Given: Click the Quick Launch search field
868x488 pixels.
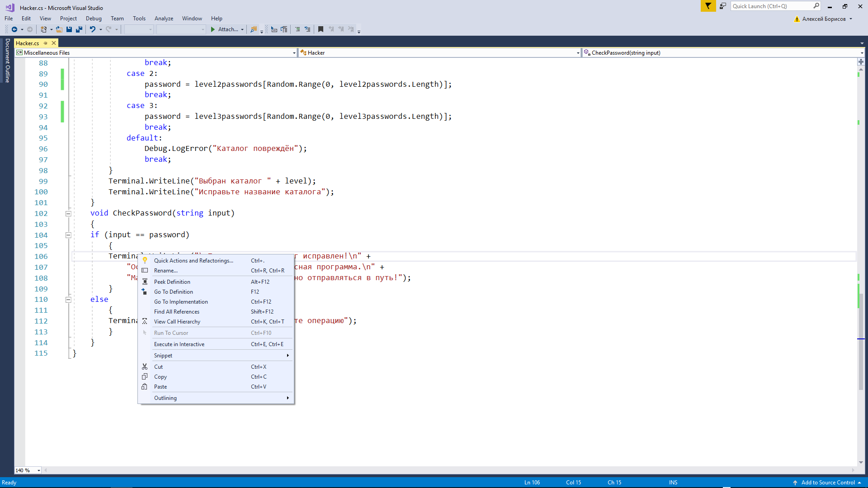Looking at the screenshot, I should pyautogui.click(x=775, y=6).
